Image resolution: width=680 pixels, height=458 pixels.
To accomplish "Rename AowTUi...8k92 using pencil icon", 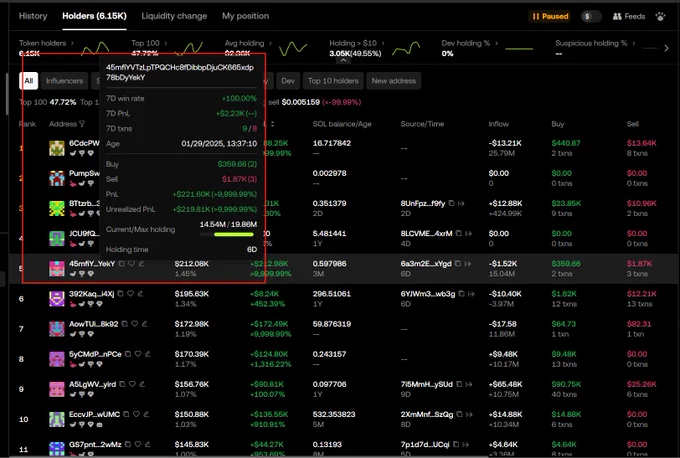I will click(144, 324).
